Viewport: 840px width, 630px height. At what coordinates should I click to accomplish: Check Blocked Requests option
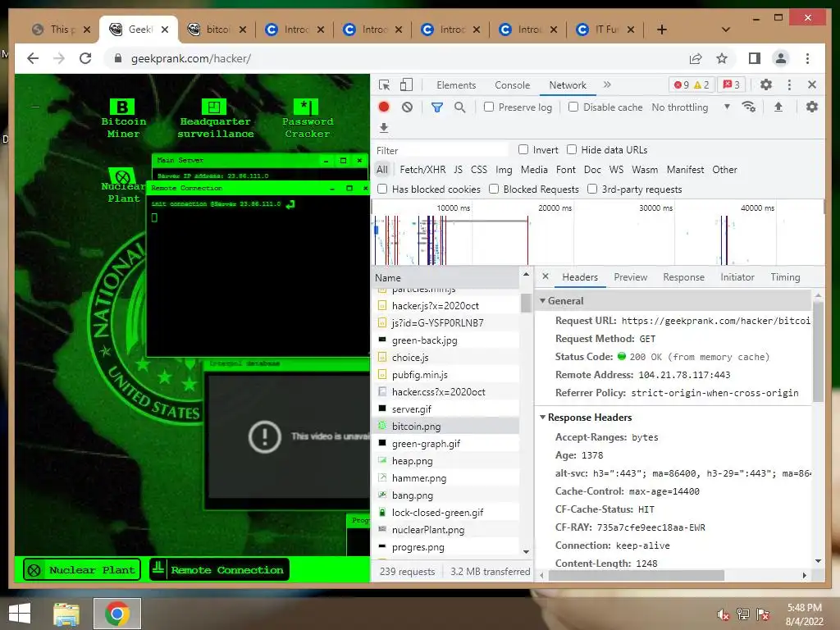coord(494,189)
